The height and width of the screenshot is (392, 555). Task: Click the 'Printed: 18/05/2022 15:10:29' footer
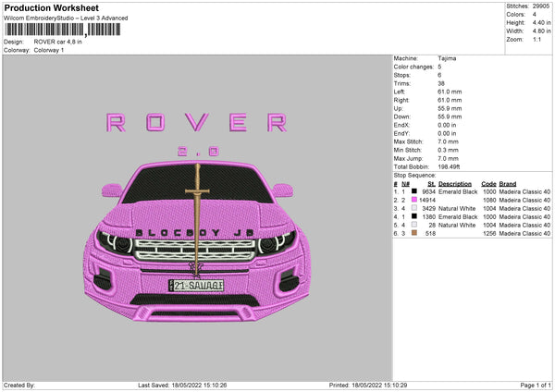pos(368,385)
